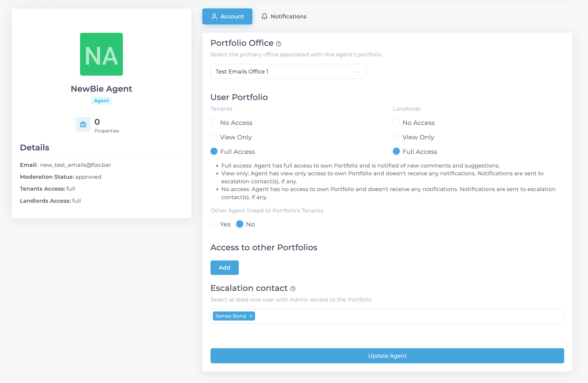Expand Portfolio Office dropdown chevron
Viewport: 588px width, 383px height.
coord(358,72)
